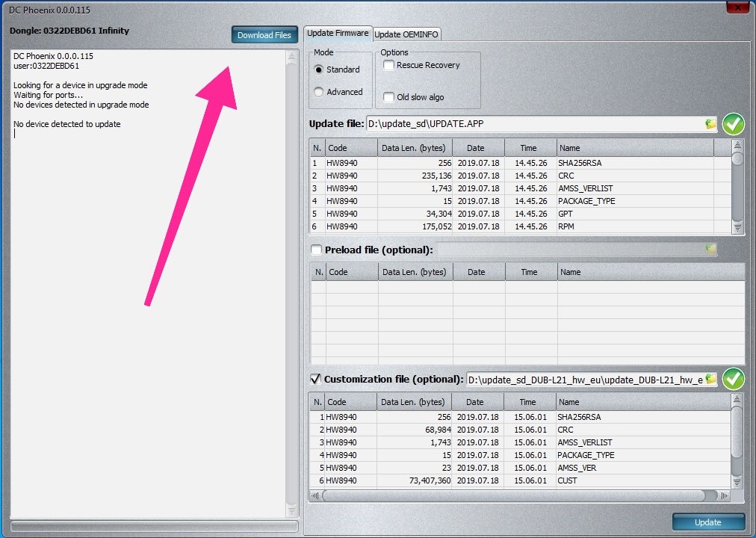
Task: Select the PACKAGE_TYPE row in Update file table
Action: tap(520, 201)
